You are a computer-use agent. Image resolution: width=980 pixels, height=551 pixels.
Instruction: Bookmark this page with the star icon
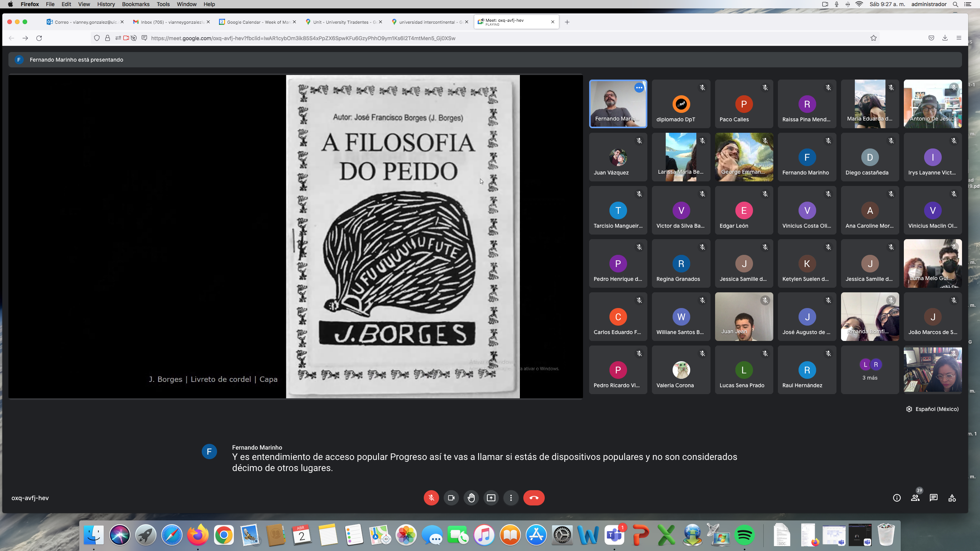point(874,38)
